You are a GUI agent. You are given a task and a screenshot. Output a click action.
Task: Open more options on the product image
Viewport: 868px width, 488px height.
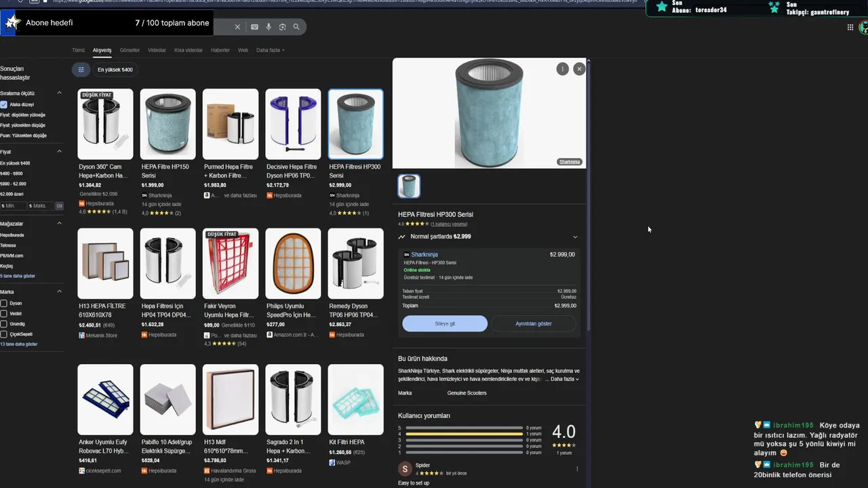click(x=562, y=69)
